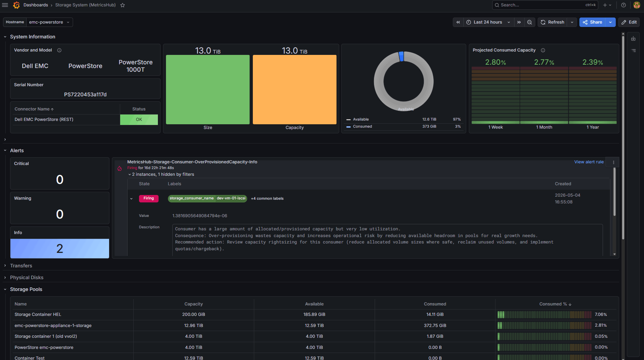The height and width of the screenshot is (360, 644).
Task: Shift time range forward
Action: [x=519, y=22]
